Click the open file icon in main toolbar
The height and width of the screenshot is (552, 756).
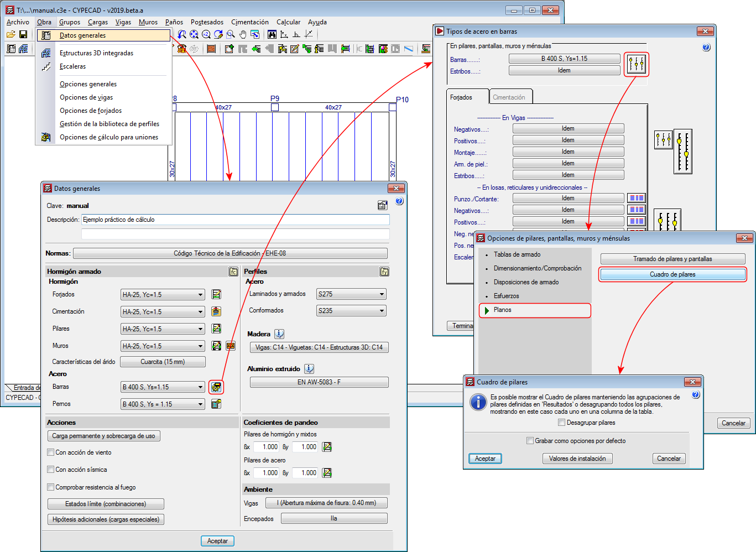click(11, 34)
